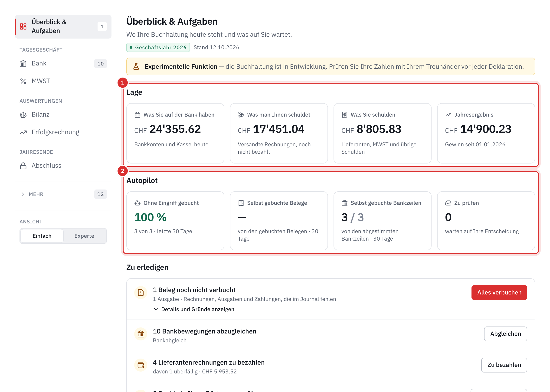Click bank icon beside '10 Bankbewegungen abzugleichen'
The image size is (550, 392).
pos(141,334)
